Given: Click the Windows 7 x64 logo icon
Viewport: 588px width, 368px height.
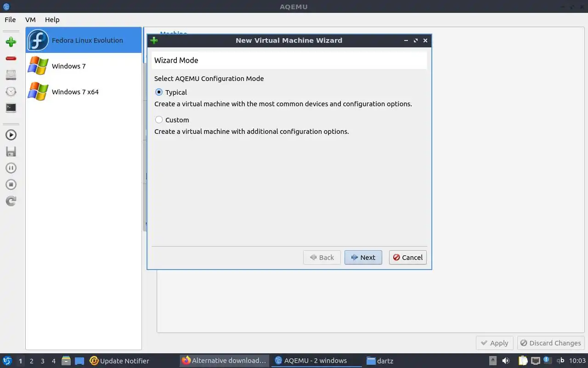Looking at the screenshot, I should coord(38,92).
